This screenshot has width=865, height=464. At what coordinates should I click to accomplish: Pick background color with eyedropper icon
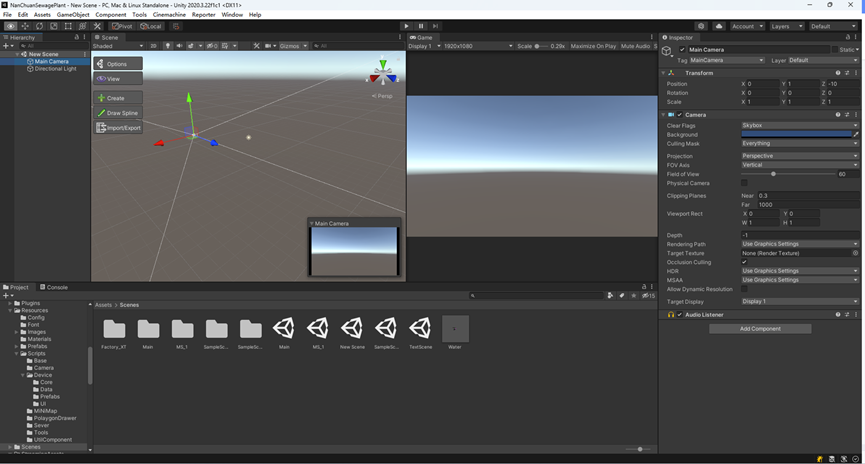pos(855,134)
